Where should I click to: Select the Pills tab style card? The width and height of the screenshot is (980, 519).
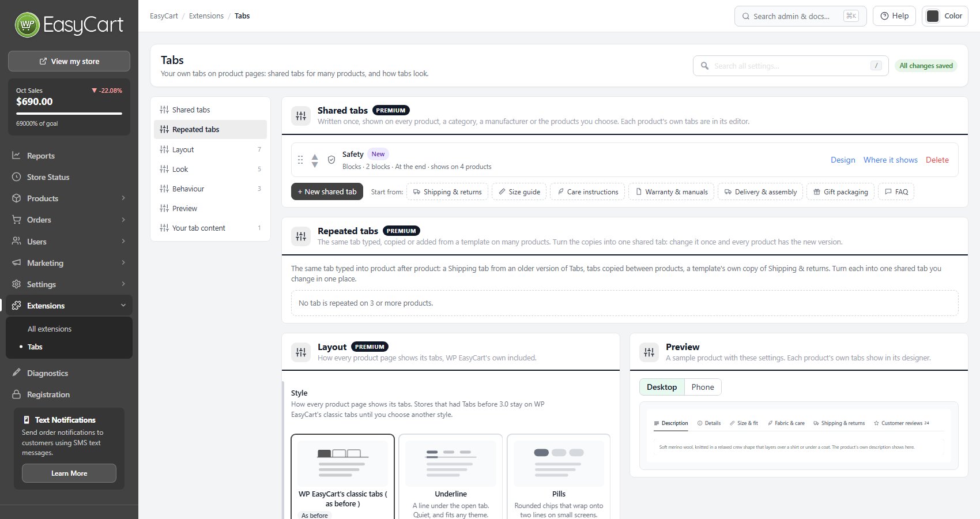[x=559, y=476]
